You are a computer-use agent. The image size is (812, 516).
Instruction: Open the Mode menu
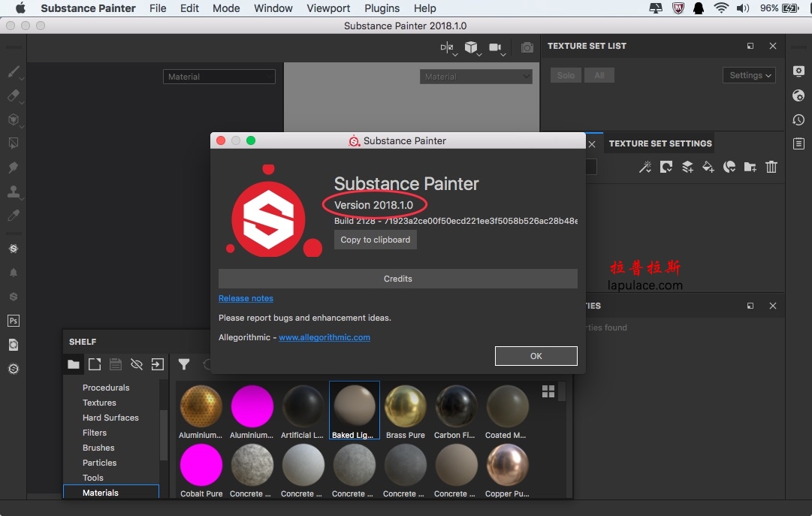coord(226,8)
